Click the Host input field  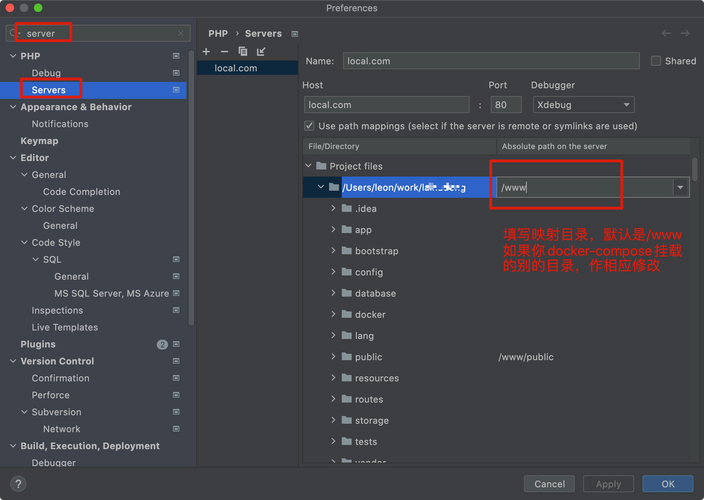pos(387,105)
